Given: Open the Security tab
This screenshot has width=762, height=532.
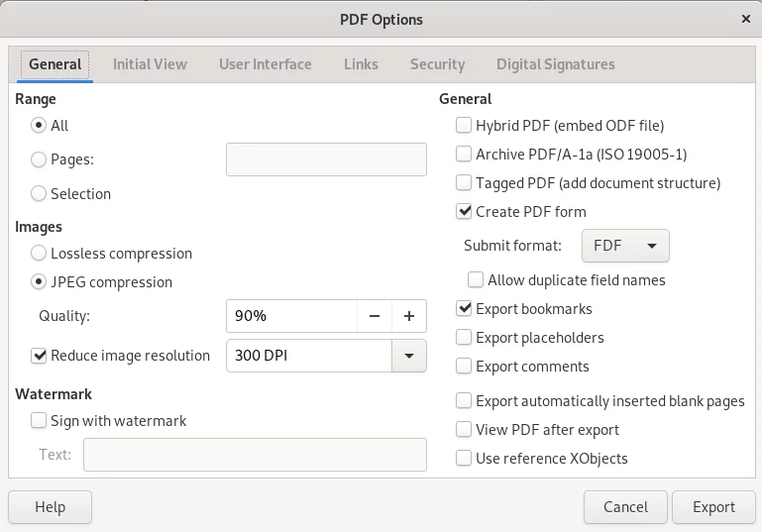Looking at the screenshot, I should (437, 64).
